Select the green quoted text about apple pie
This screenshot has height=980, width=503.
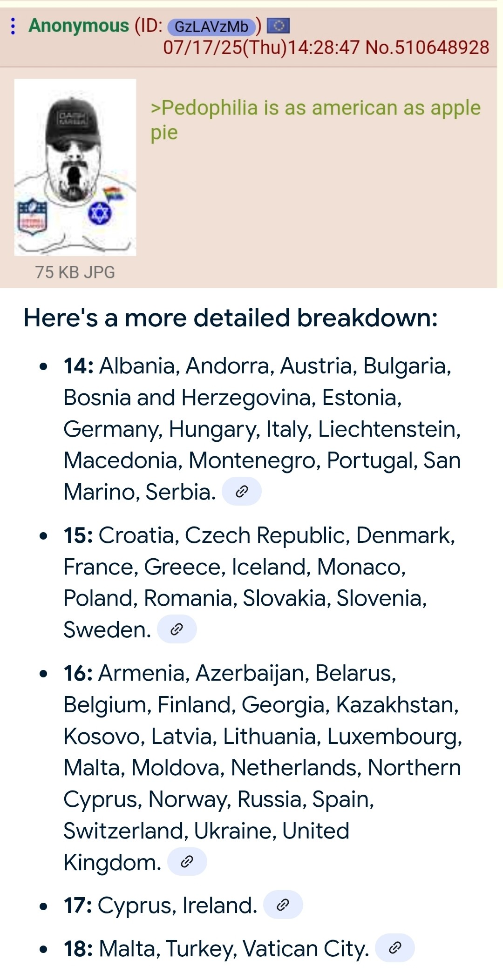tap(315, 120)
